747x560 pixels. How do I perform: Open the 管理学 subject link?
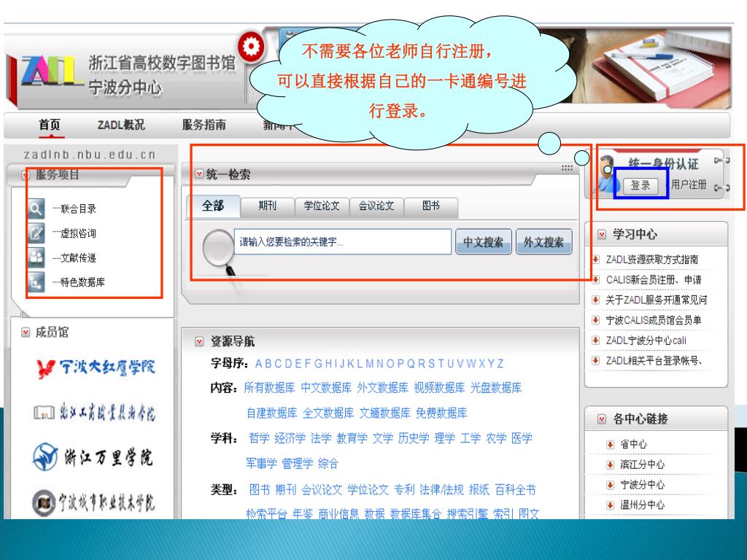click(x=298, y=463)
